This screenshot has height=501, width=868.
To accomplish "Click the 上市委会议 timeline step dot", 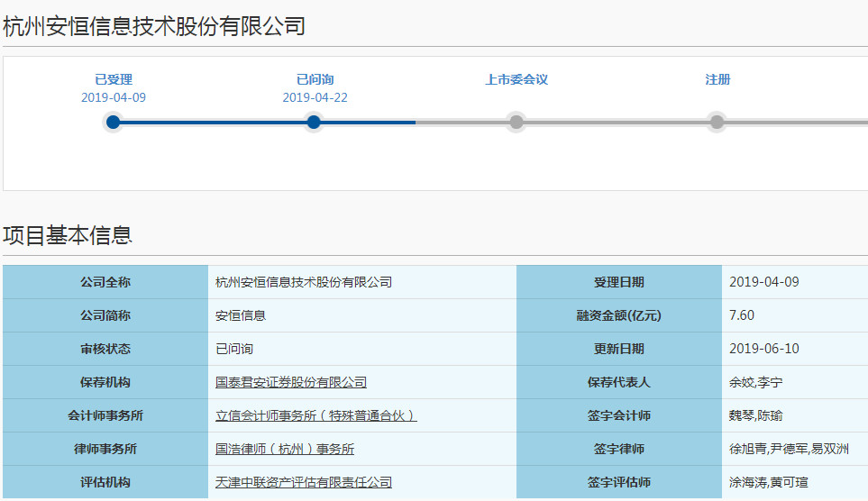I will click(x=516, y=123).
